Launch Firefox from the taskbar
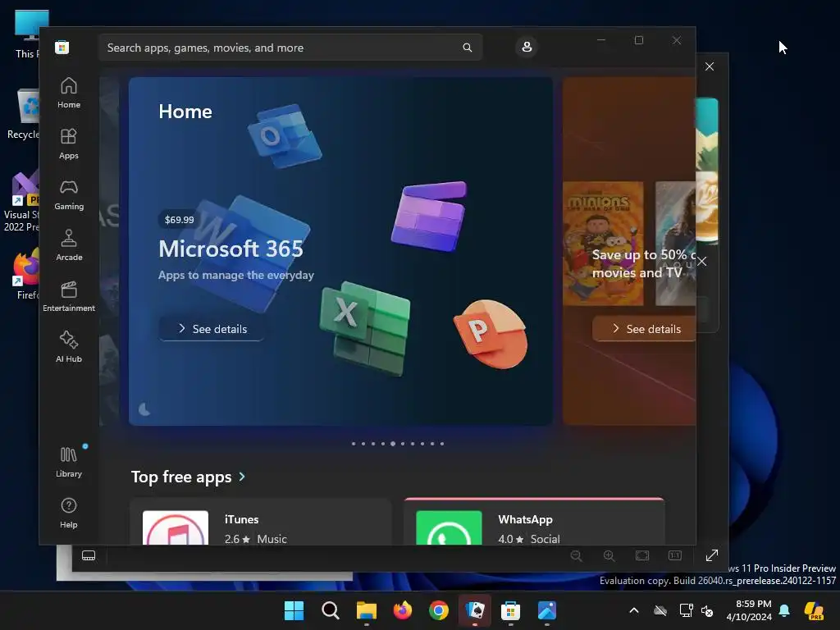 click(403, 610)
